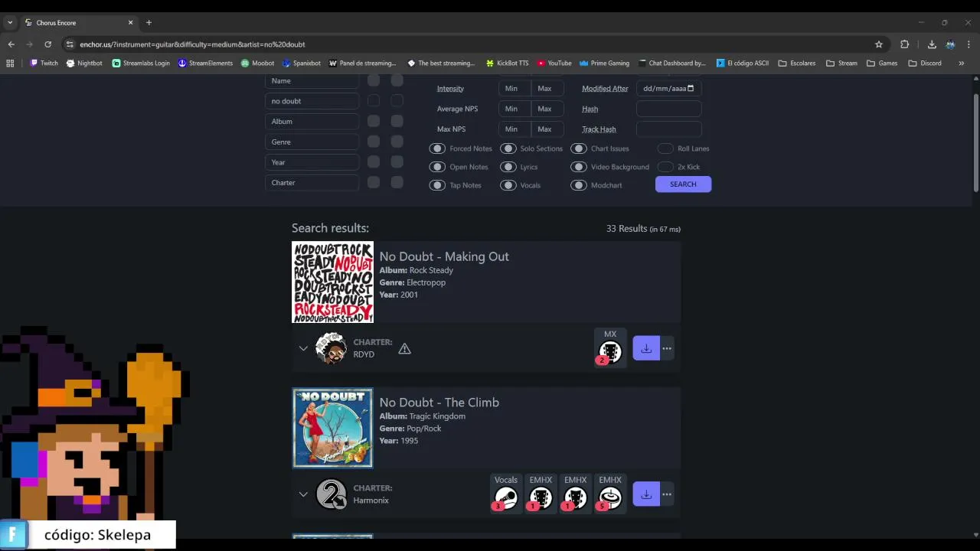Enable the 2x Kick switch
980x551 pixels.
click(665, 167)
